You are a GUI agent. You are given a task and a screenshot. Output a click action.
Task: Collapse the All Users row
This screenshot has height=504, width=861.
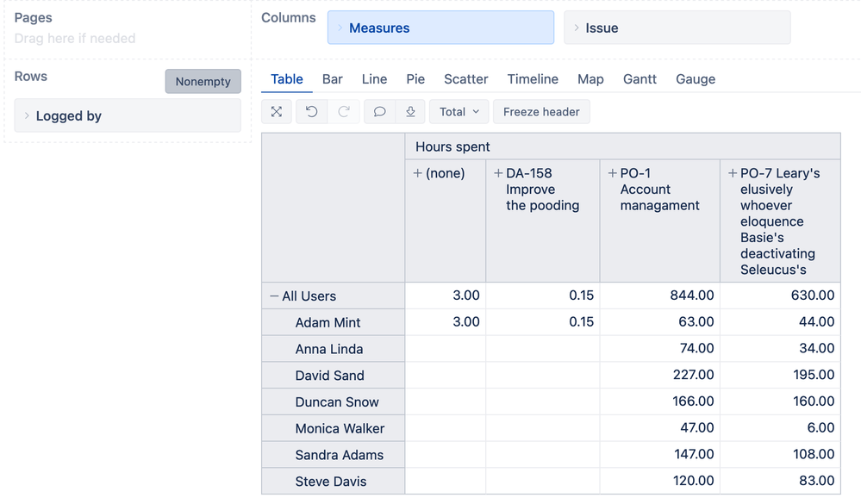(x=274, y=296)
